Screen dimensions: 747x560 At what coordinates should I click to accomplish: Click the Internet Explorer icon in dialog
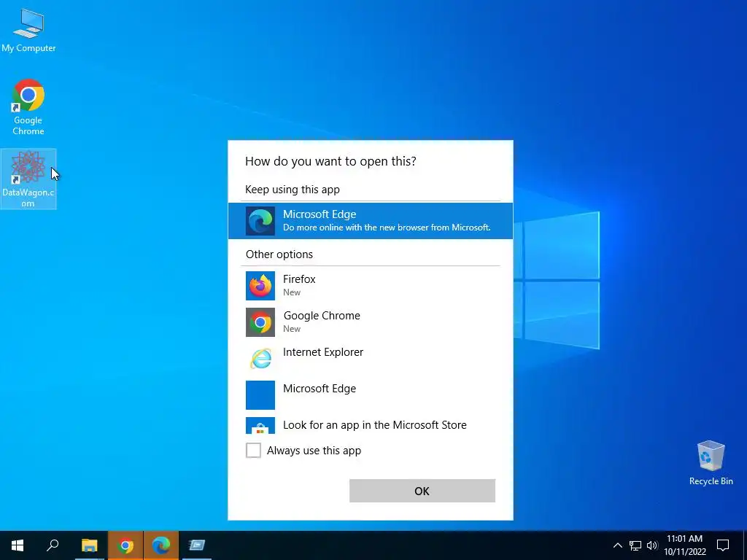click(x=260, y=359)
